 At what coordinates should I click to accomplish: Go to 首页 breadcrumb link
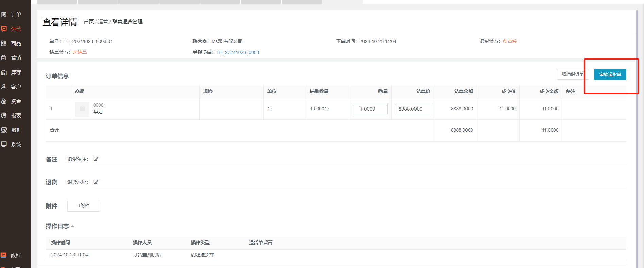click(89, 22)
